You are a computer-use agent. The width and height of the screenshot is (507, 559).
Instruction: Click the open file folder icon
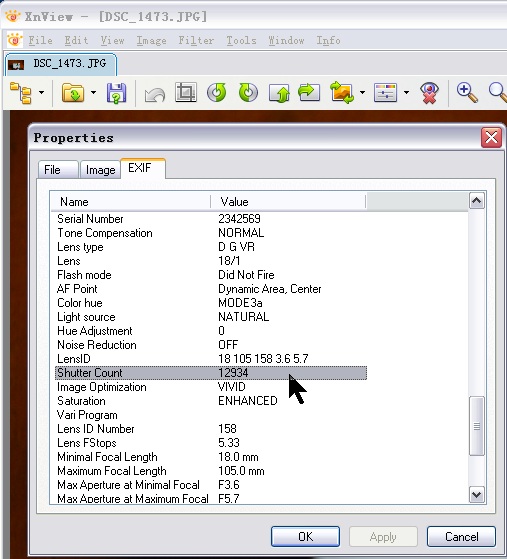pos(73,93)
